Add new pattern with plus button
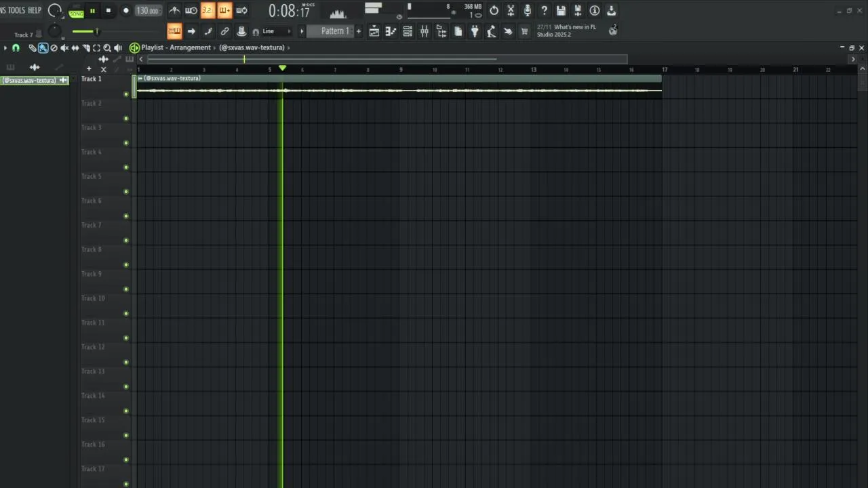 click(359, 31)
